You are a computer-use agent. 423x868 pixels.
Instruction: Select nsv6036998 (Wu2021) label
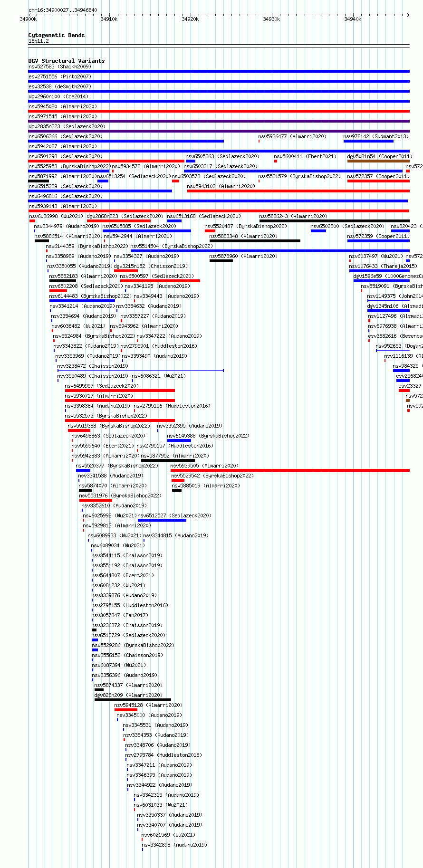pyautogui.click(x=56, y=216)
